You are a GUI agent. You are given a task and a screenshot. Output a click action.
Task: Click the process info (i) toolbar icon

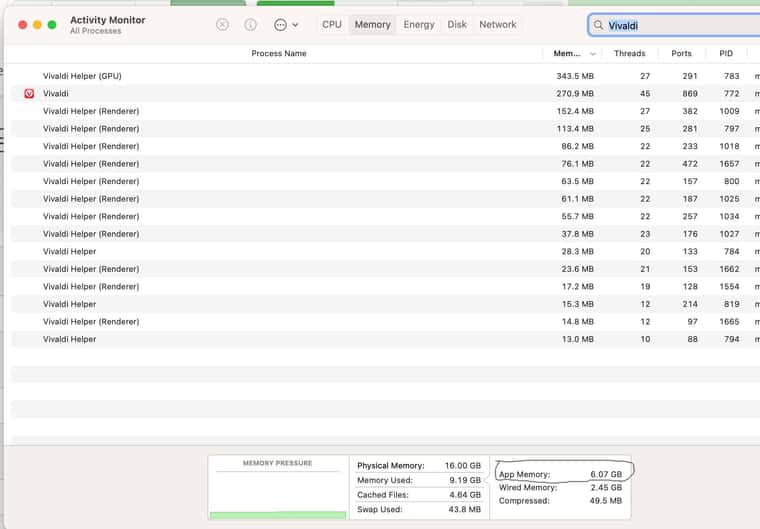click(250, 24)
